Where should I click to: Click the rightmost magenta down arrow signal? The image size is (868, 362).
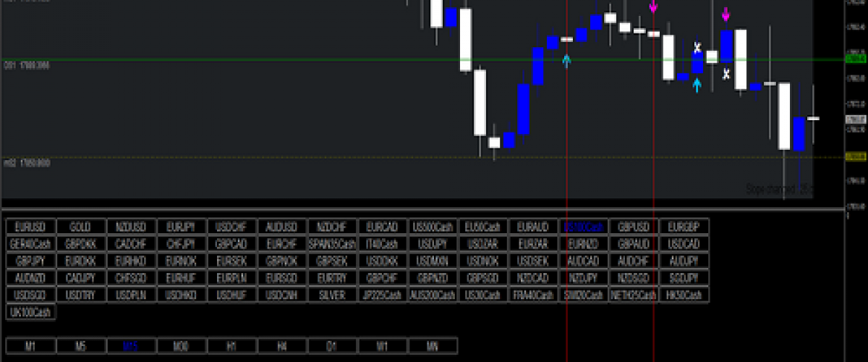[726, 14]
